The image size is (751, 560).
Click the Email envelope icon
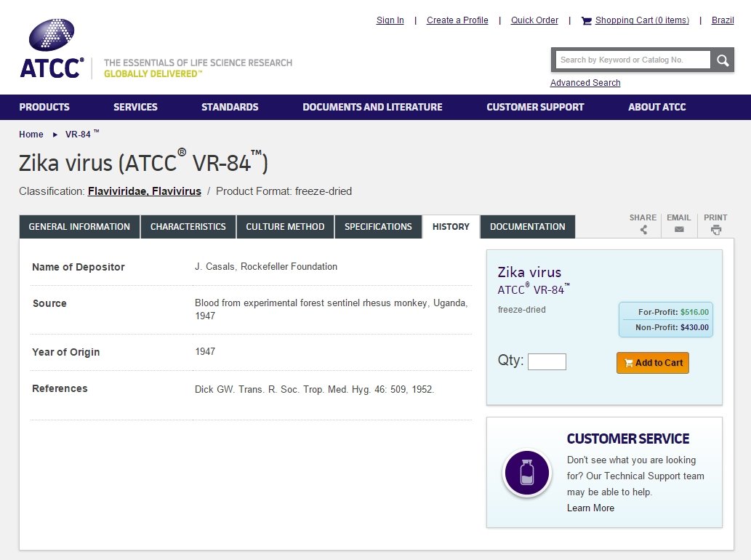click(x=679, y=230)
